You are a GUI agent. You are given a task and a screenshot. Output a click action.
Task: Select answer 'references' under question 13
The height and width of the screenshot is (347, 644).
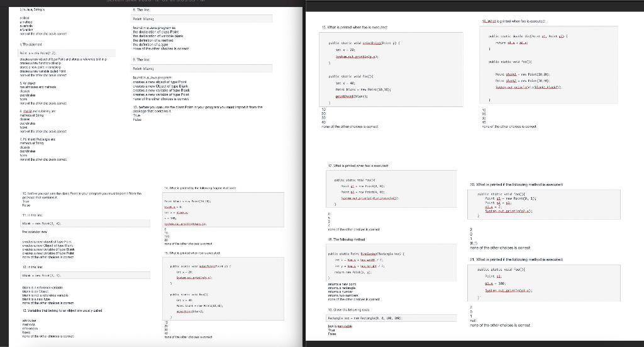(30, 329)
